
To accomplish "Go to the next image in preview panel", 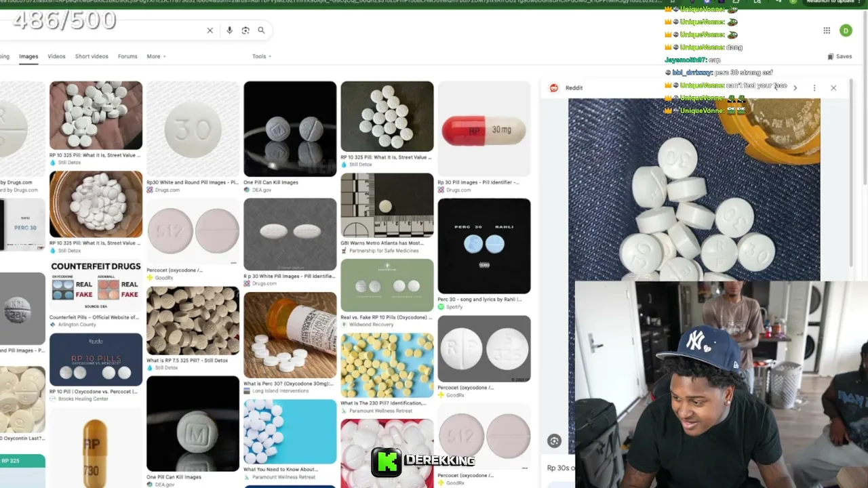I will (795, 88).
